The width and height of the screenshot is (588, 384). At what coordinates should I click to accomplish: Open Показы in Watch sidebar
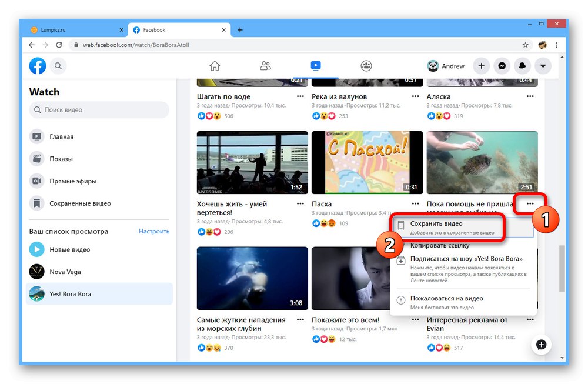(99, 159)
